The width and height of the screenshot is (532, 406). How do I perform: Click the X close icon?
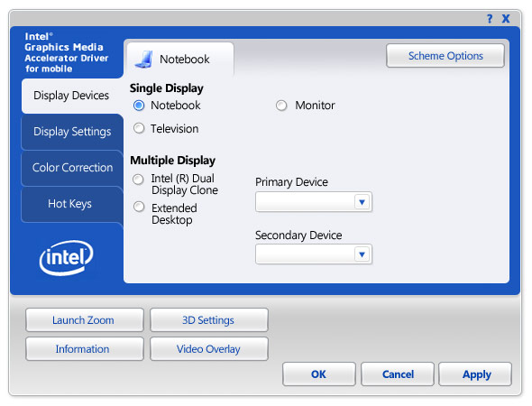(506, 18)
